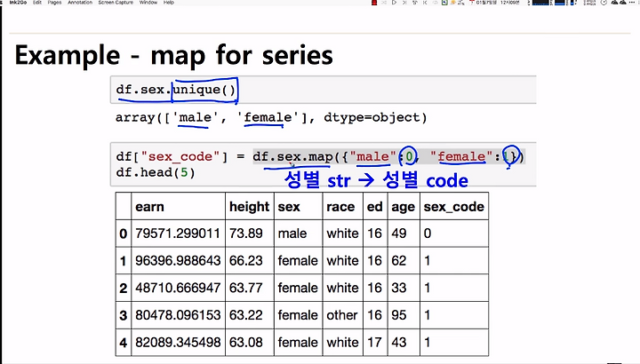
Task: Click the ed value 17
Action: click(374, 342)
